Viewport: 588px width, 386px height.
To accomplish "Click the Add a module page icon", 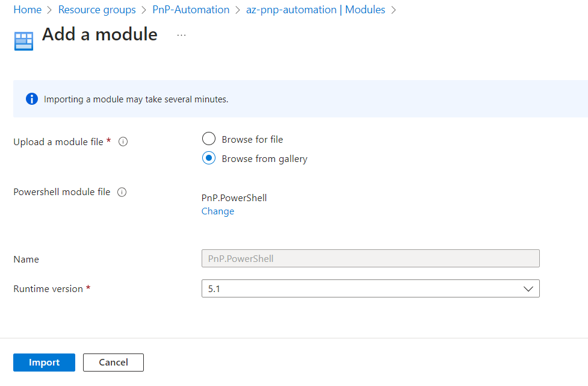I will [x=23, y=40].
